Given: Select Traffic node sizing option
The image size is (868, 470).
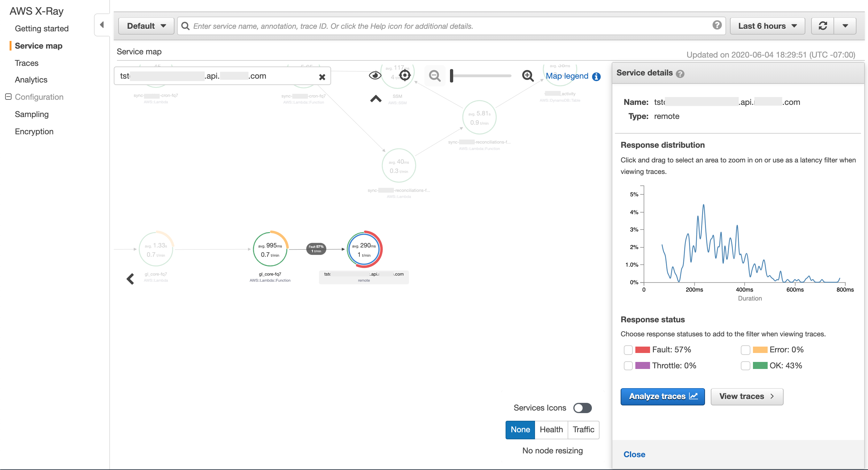Looking at the screenshot, I should pyautogui.click(x=583, y=429).
